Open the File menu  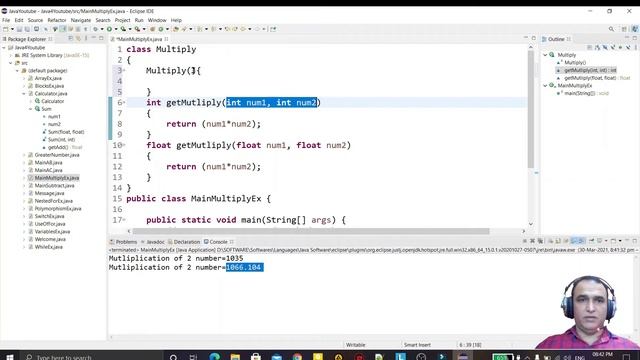(x=6, y=20)
